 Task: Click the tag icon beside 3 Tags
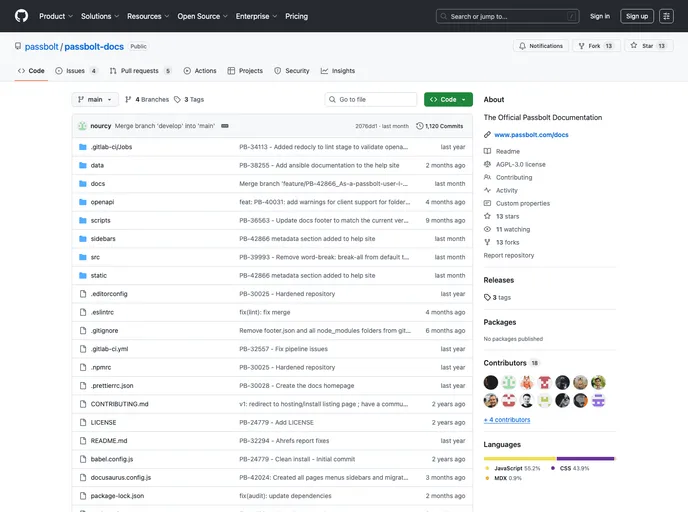(x=177, y=100)
